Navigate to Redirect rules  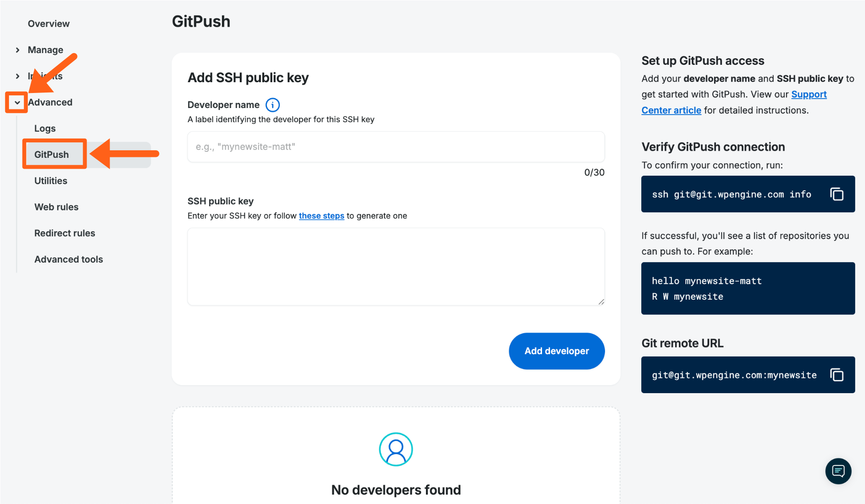pos(65,233)
